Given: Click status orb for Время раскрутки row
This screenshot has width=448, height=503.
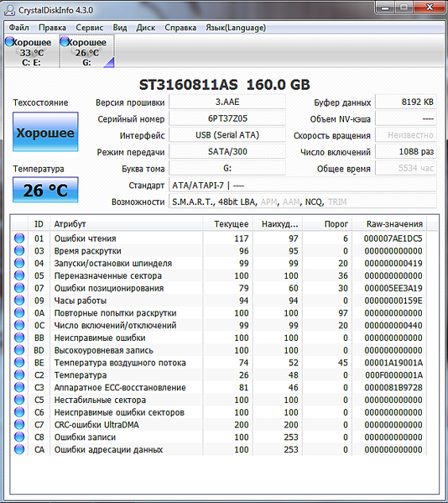Looking at the screenshot, I should [x=19, y=250].
